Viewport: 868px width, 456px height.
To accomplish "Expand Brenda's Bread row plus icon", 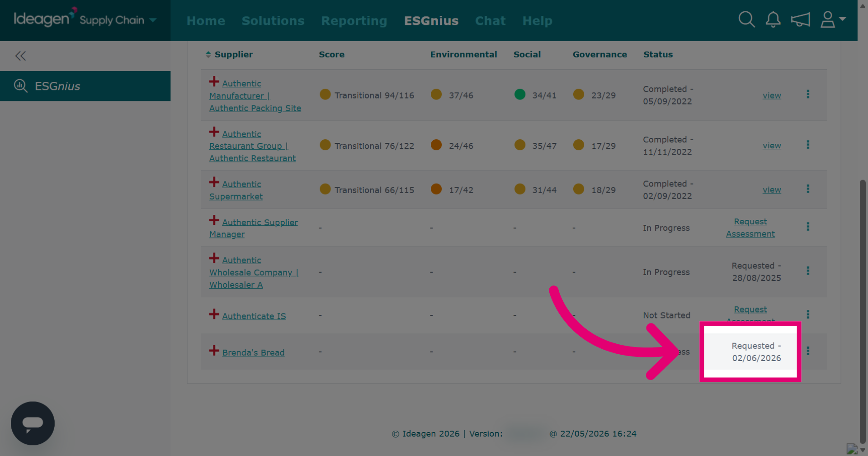I will tap(214, 351).
